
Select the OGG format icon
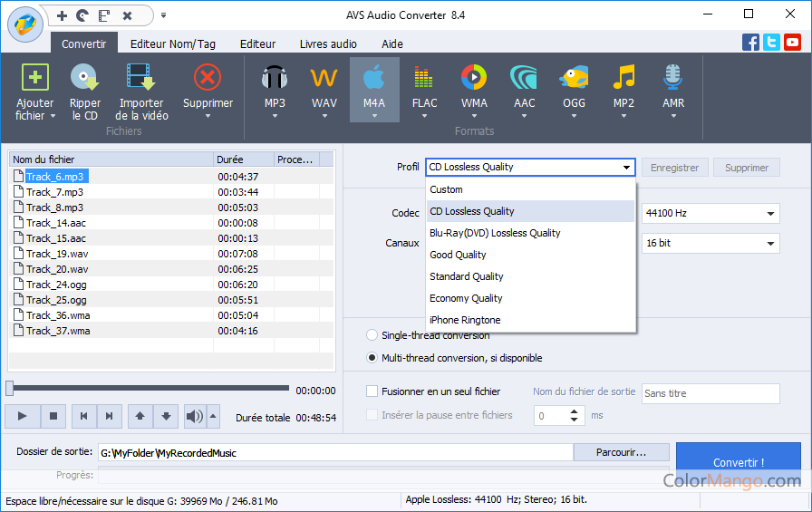pyautogui.click(x=574, y=78)
